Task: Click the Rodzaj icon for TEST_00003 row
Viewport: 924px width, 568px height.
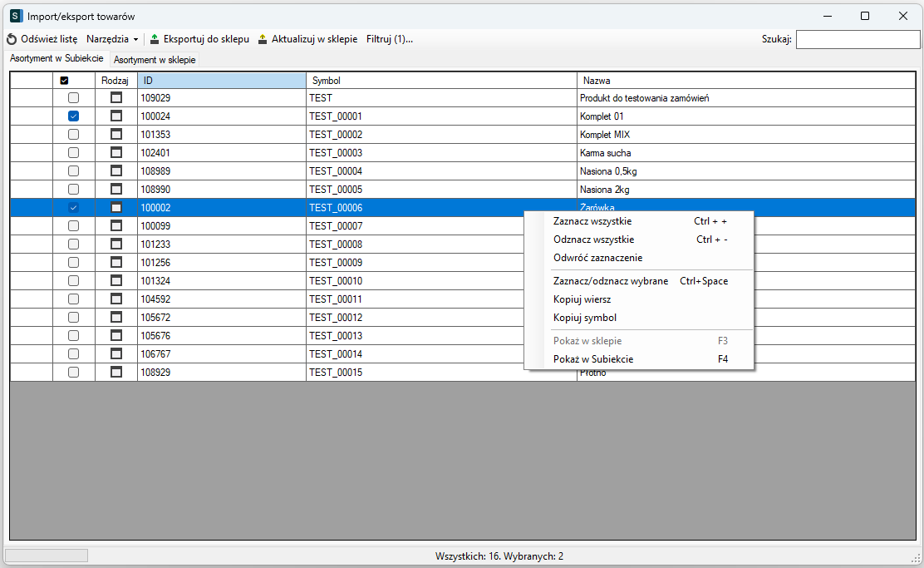Action: 116,153
